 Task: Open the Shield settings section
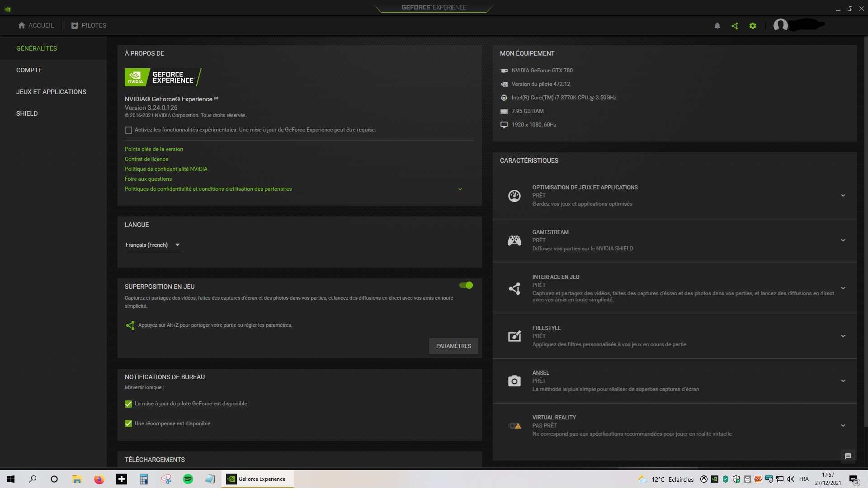click(x=27, y=113)
